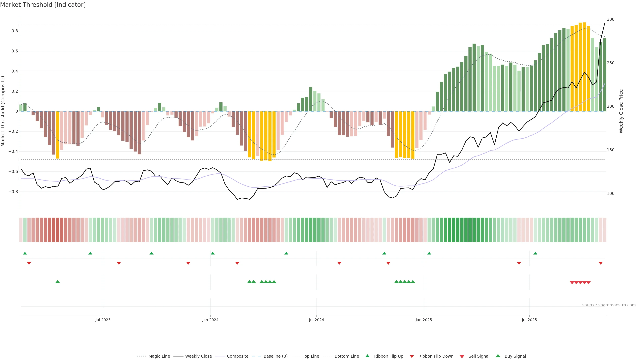Click the rightmost red ribbon flip down marker

click(601, 263)
